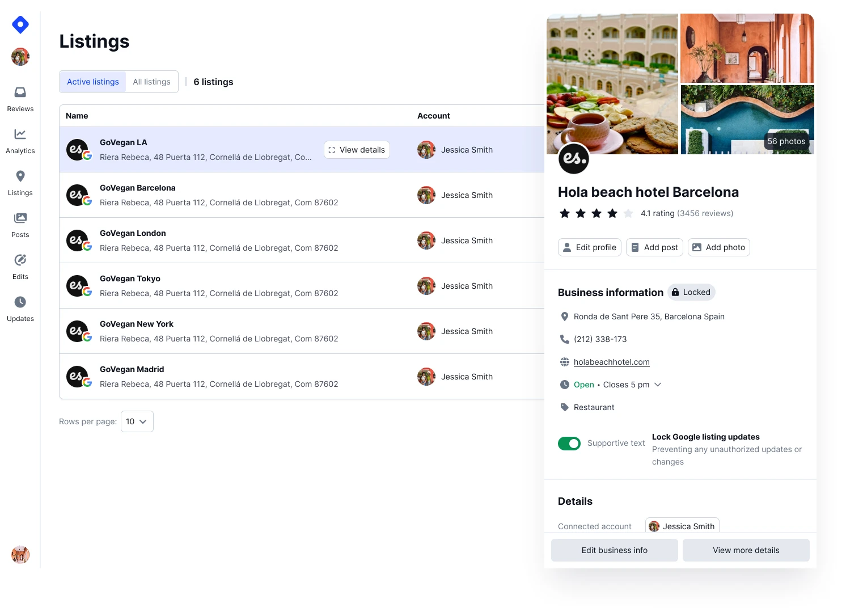Screen dimensions: 846x616
Task: Open Reviews from the sidebar inbox icon
Action: (20, 92)
